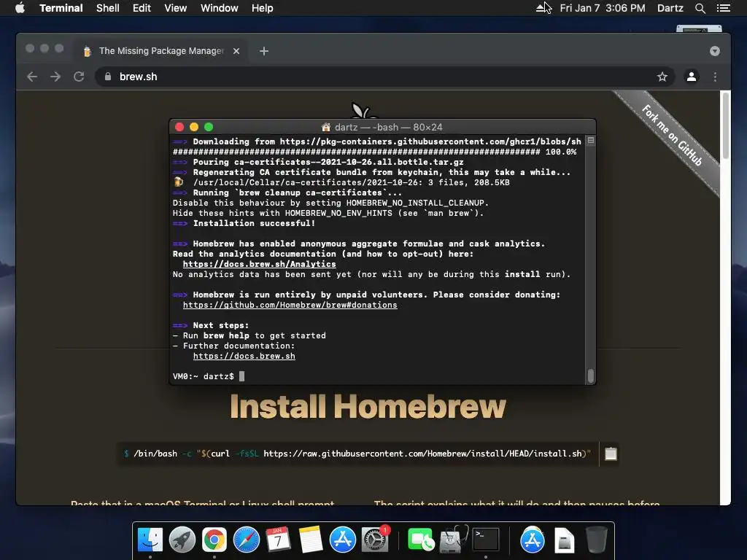Focus the brew.sh address bar
Screen dimensions: 747x560
pyautogui.click(x=385, y=77)
